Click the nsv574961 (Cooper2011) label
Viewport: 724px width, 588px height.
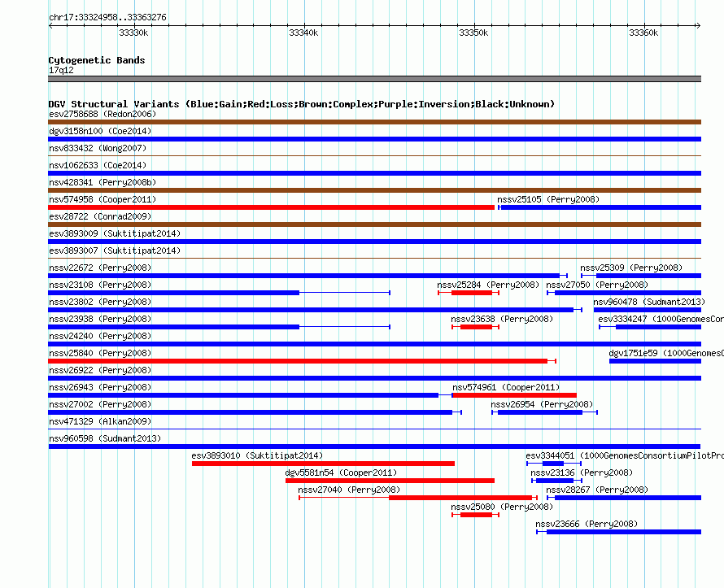pos(506,387)
